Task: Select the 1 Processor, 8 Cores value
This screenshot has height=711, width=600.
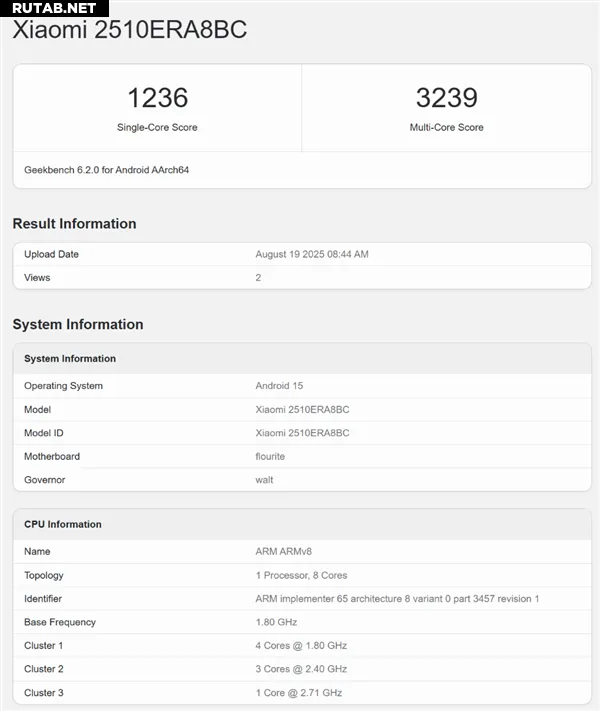Action: click(x=301, y=575)
